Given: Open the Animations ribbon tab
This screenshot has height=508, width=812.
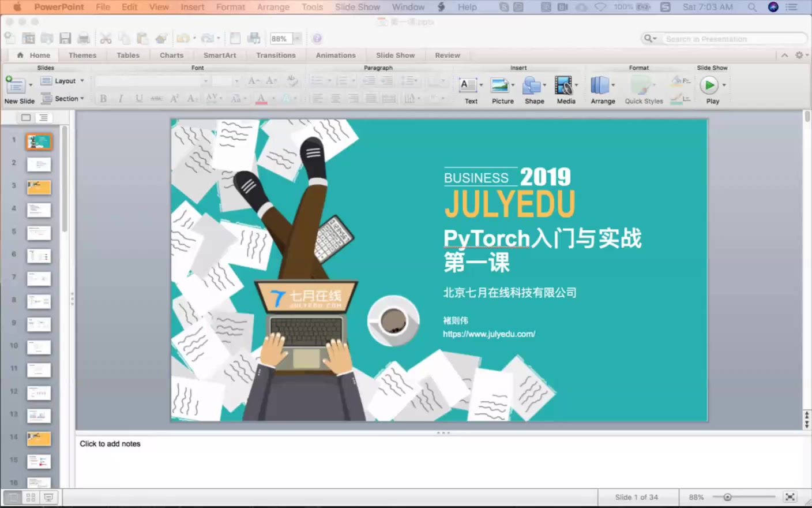Looking at the screenshot, I should (x=336, y=55).
